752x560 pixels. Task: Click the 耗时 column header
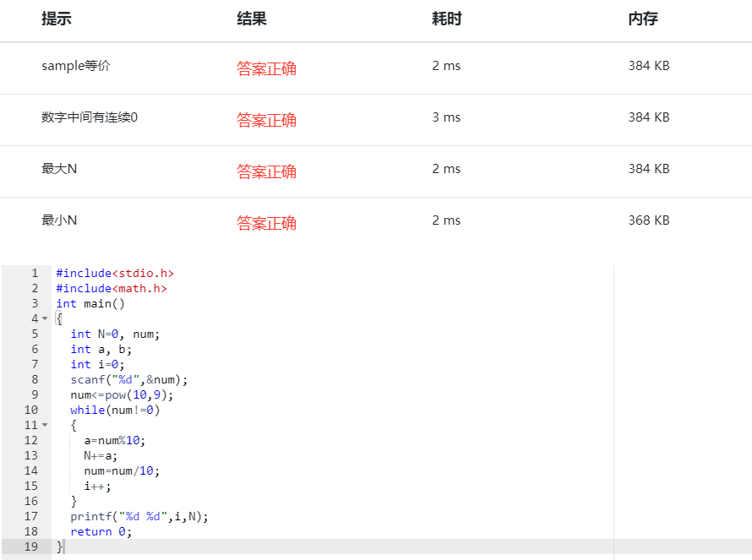point(446,19)
